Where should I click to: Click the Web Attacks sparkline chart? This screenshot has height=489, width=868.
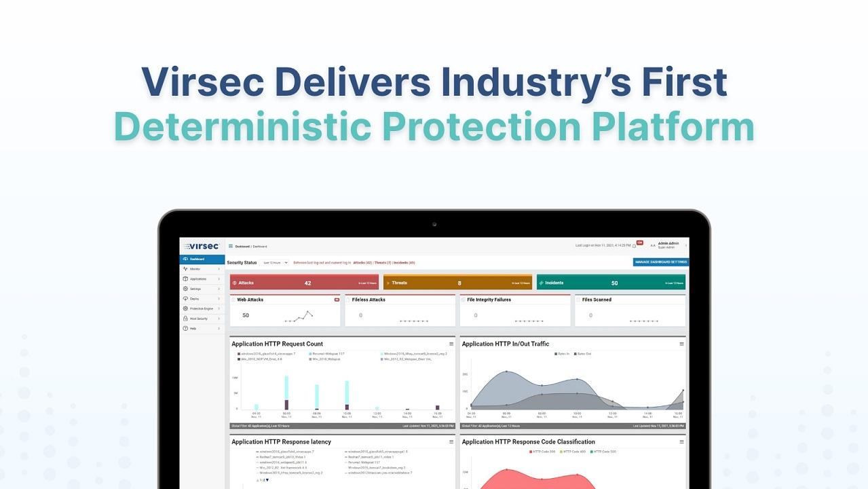click(x=299, y=316)
